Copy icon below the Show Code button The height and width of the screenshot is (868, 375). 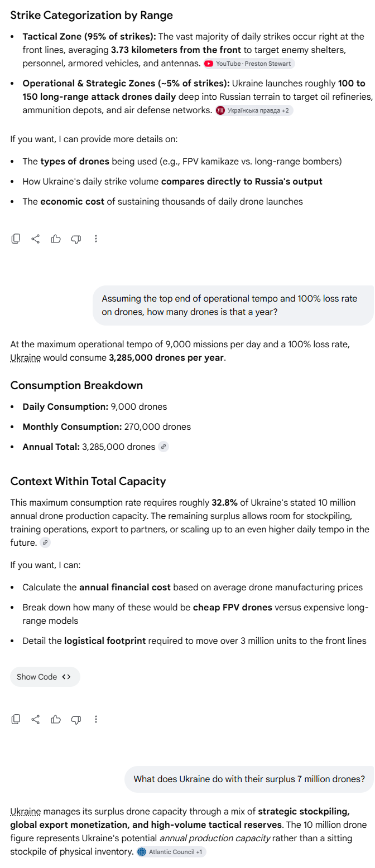tap(16, 719)
